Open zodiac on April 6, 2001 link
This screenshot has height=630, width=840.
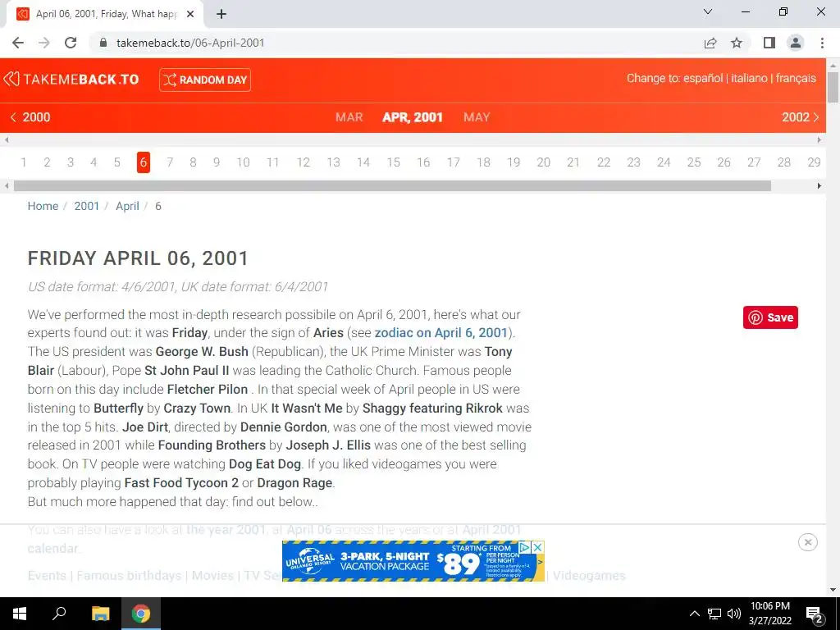point(441,333)
